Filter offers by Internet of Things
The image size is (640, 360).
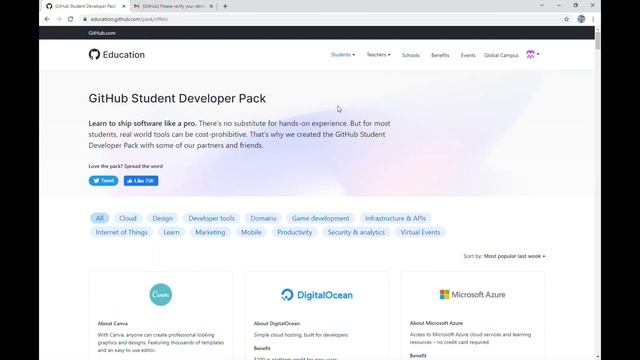[x=121, y=232]
